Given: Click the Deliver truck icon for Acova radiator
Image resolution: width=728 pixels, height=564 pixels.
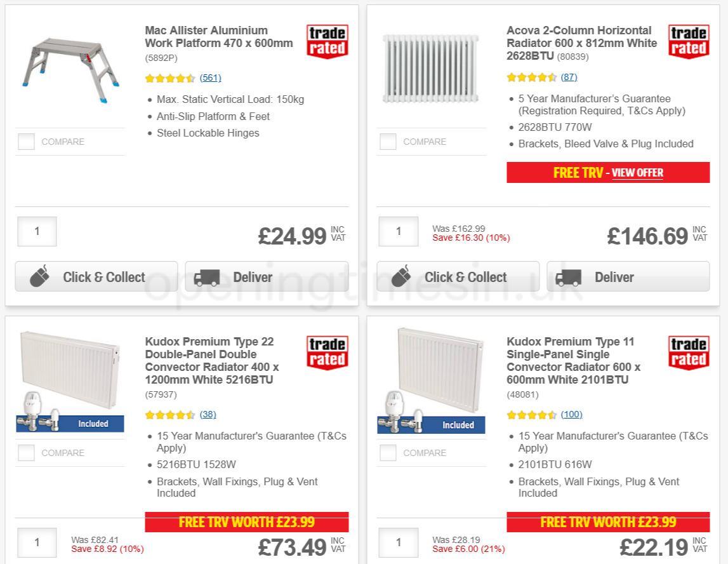Looking at the screenshot, I should point(571,276).
